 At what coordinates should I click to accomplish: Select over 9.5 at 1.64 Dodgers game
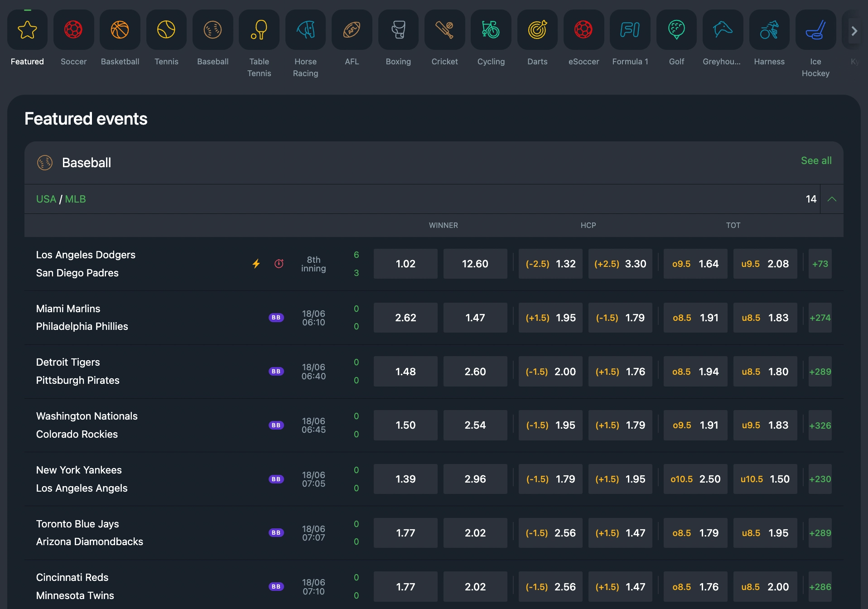(695, 264)
